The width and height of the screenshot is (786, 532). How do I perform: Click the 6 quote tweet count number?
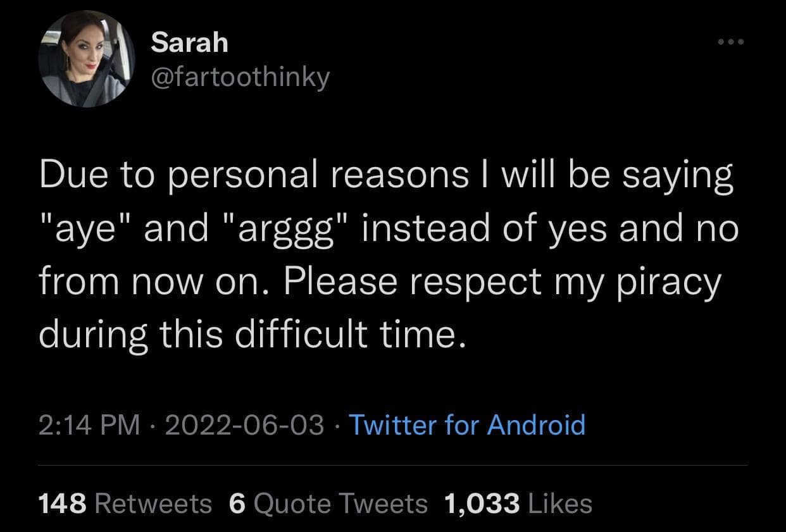pyautogui.click(x=237, y=504)
